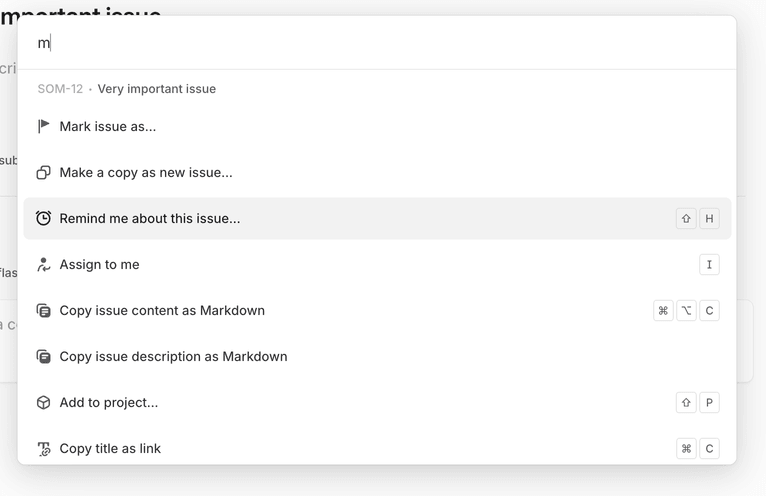
Task: Select "Assign to me" command
Action: click(99, 264)
